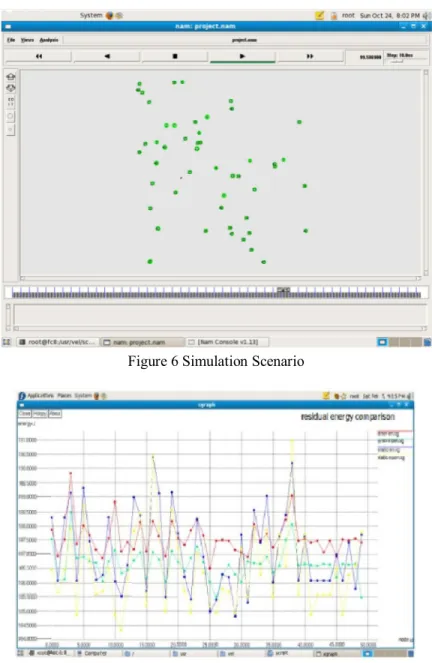Open Applications menu in lower top panel
Viewport: 432px width, 663px height.
click(x=41, y=396)
